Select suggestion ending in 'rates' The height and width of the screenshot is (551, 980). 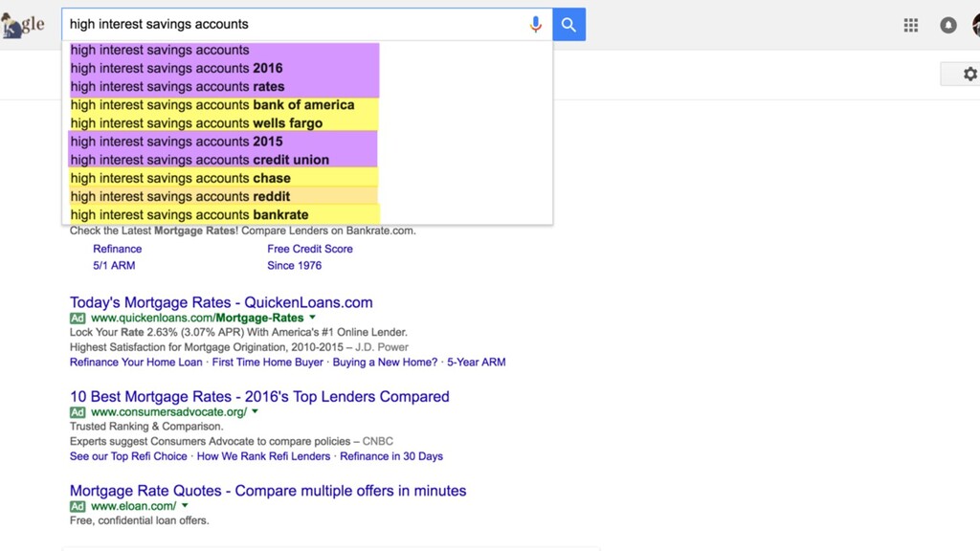pos(307,86)
